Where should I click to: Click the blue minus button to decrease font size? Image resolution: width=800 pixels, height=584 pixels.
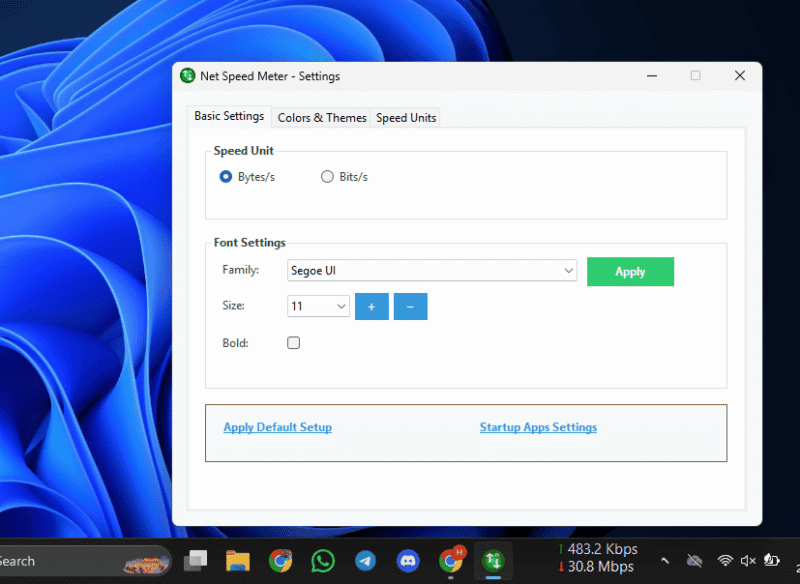point(410,306)
